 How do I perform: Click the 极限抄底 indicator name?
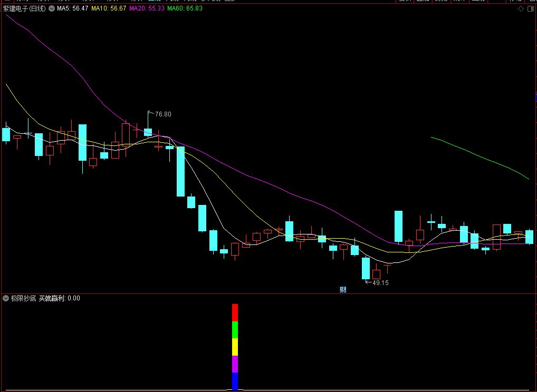pos(23,298)
